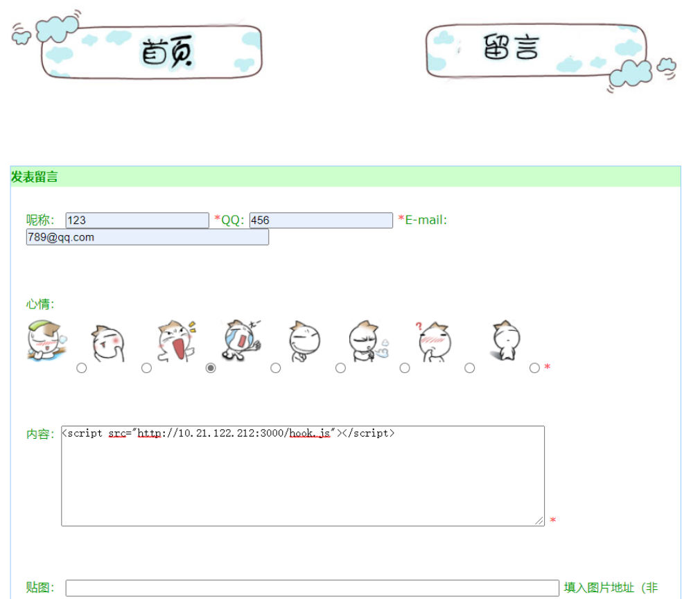
Task: Select radio after the sighing puff emoticon
Action: [405, 368]
